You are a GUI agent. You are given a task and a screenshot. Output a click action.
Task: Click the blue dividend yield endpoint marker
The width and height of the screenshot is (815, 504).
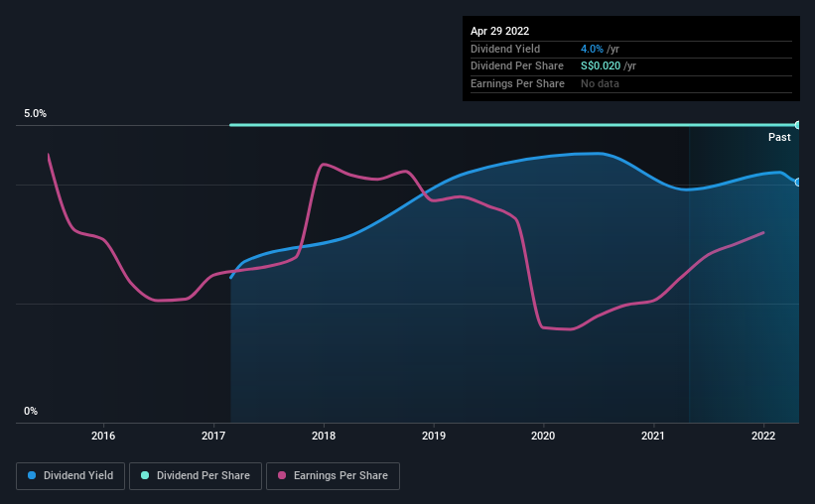[x=798, y=182]
